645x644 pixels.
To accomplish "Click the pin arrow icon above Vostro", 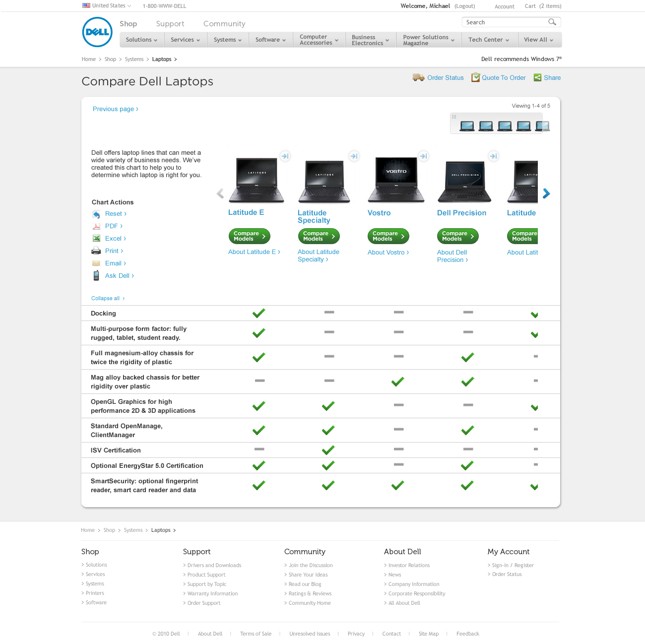I will (423, 156).
